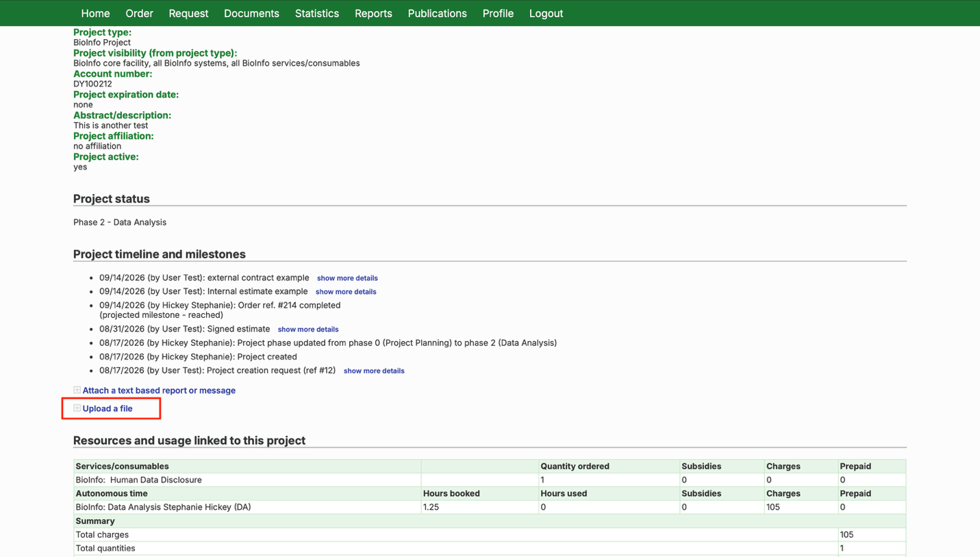The height and width of the screenshot is (557, 980).
Task: Click 'Resources and usage linked to this project' heading
Action: [190, 441]
